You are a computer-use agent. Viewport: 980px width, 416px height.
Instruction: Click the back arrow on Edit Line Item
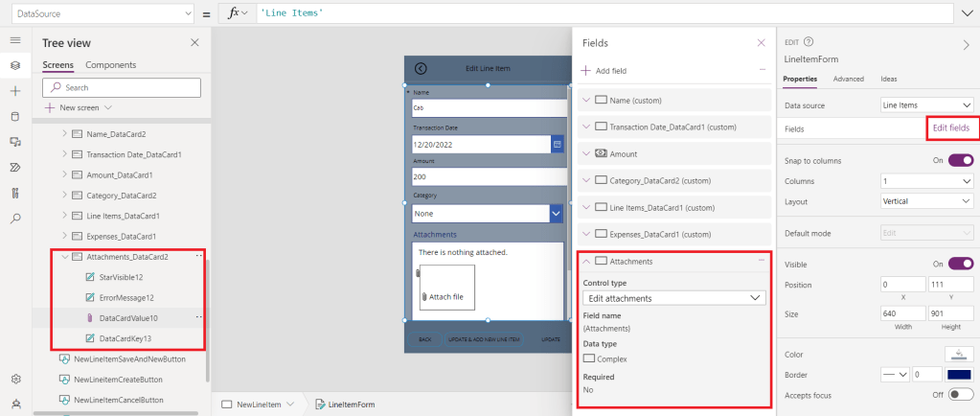(x=421, y=68)
